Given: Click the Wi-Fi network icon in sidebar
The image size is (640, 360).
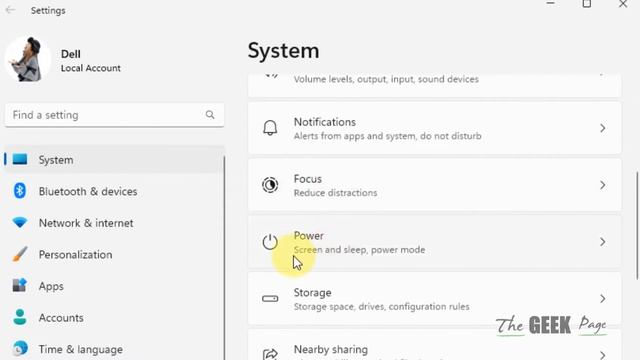Looking at the screenshot, I should (20, 222).
